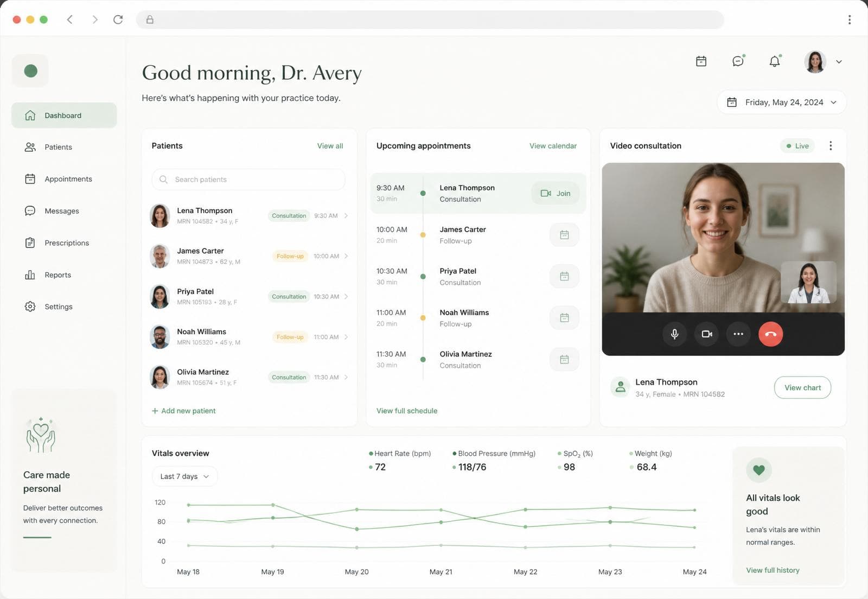
Task: Open browser three-dot menu
Action: point(849,20)
